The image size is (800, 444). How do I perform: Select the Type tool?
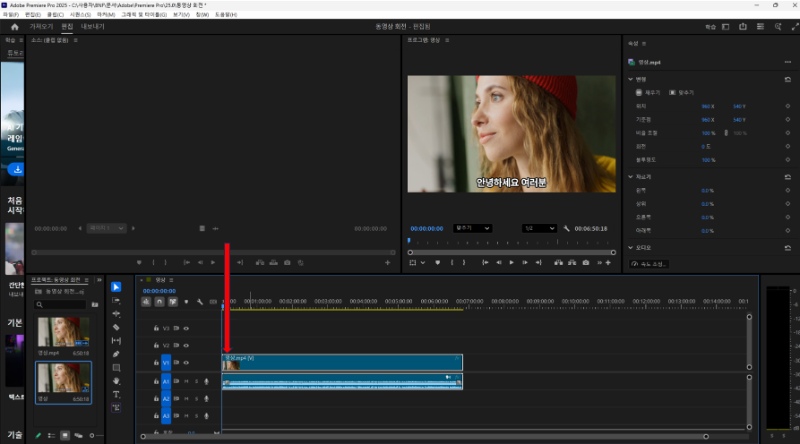click(x=116, y=394)
